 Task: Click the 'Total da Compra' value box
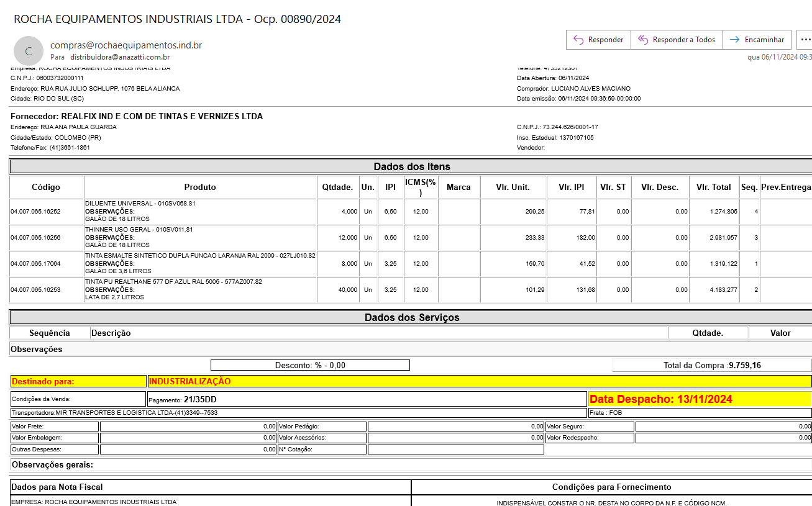(x=711, y=365)
